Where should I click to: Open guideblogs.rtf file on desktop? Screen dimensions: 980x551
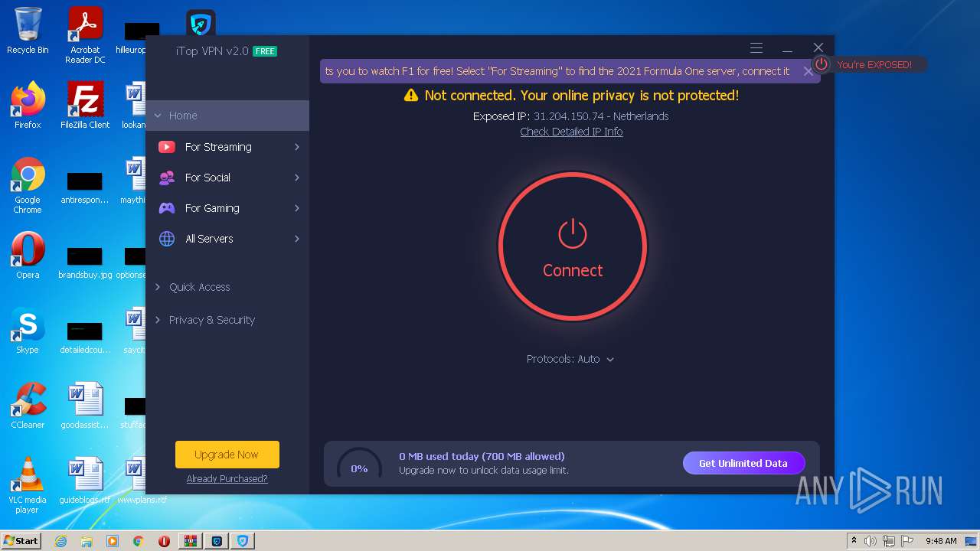(85, 481)
